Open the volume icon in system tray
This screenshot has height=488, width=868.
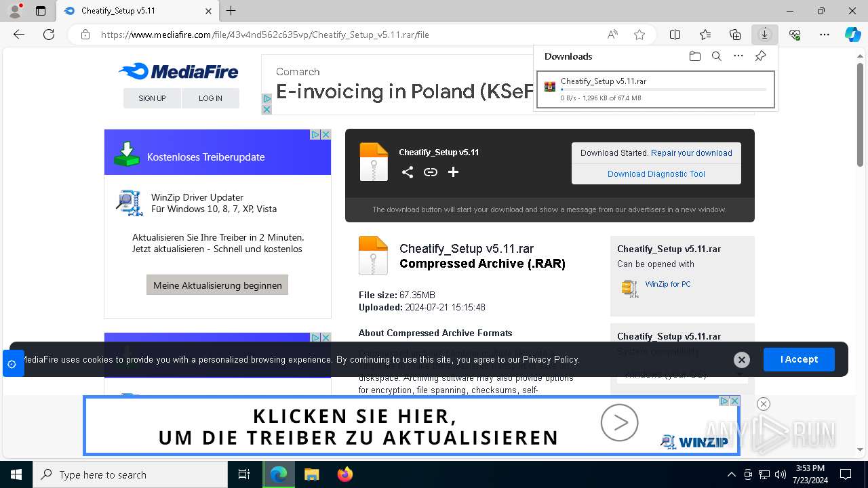point(781,474)
